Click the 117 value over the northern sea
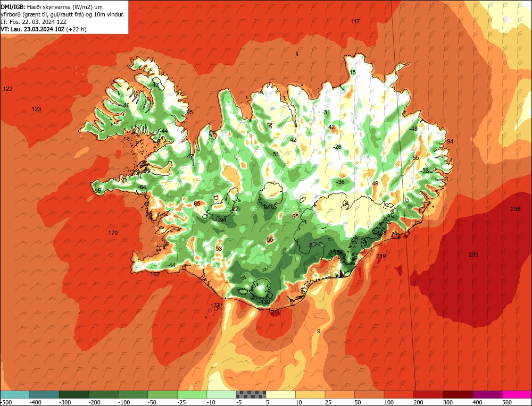 point(355,21)
